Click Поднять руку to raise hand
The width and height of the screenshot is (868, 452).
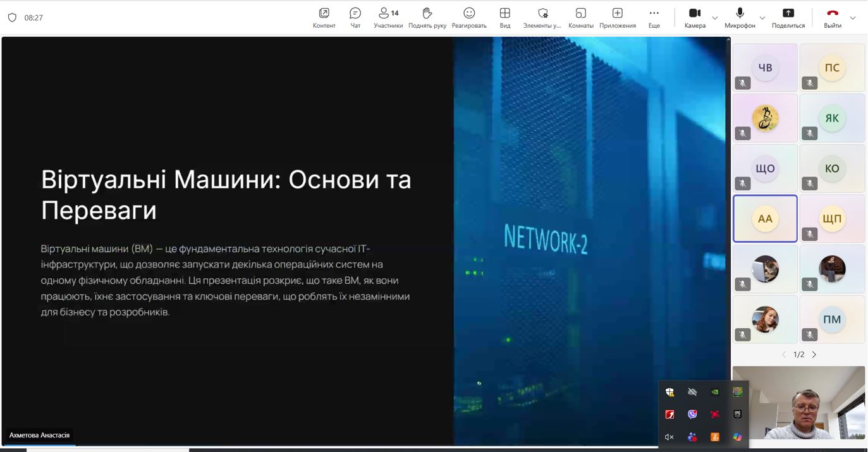(x=427, y=17)
